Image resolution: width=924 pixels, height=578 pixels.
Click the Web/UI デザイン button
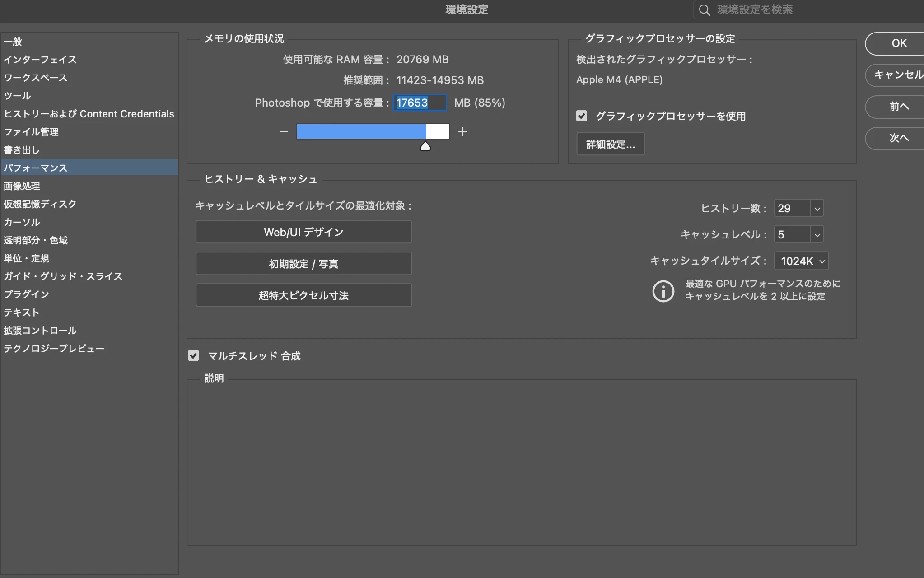[x=303, y=232]
